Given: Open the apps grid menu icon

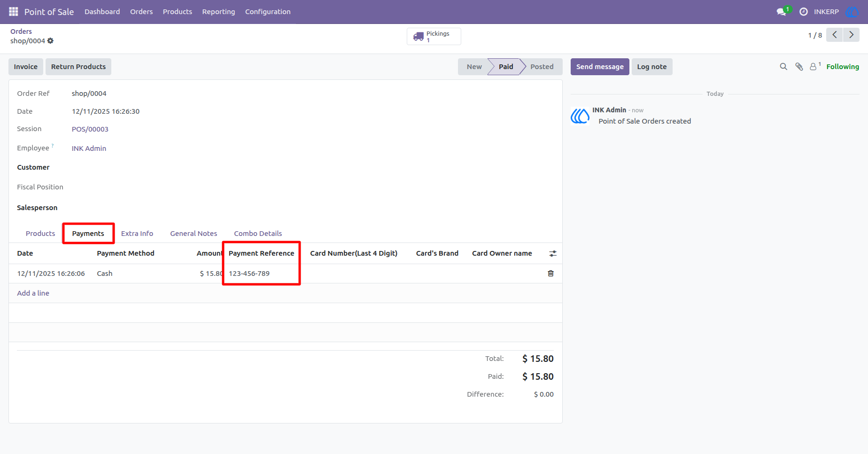Looking at the screenshot, I should (x=14, y=12).
